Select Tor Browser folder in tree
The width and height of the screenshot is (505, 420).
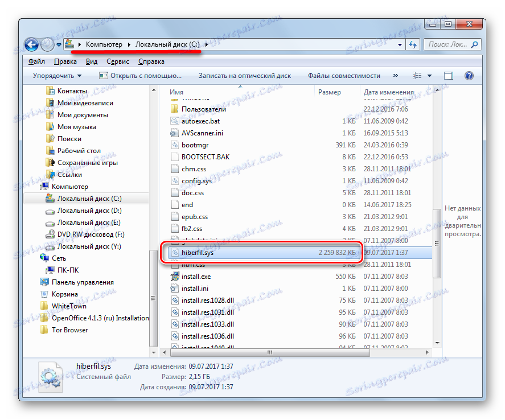[64, 330]
